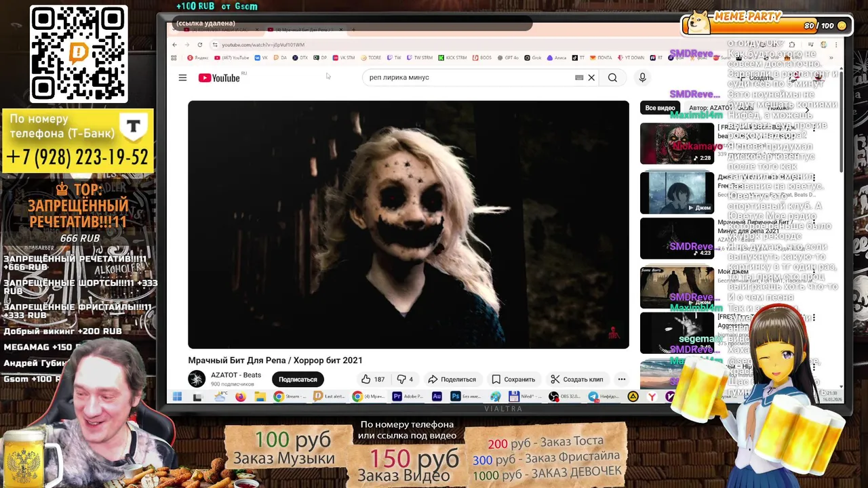
Task: Create a clip with Создать клип
Action: (x=576, y=379)
